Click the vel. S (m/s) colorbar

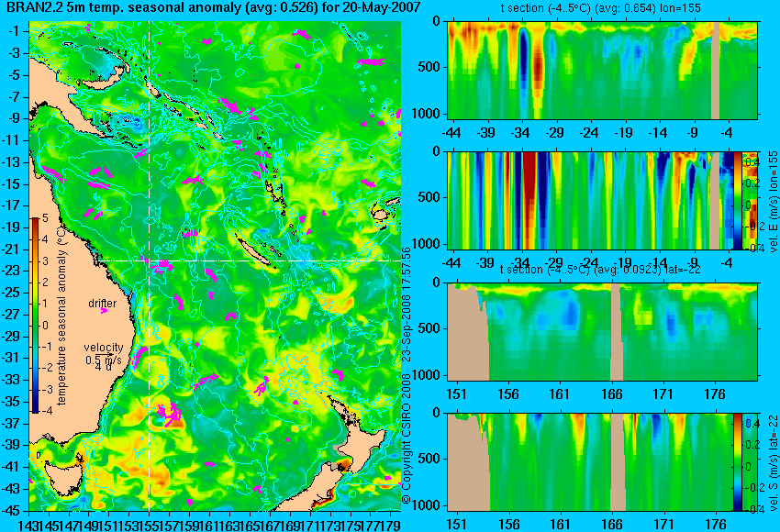737,462
